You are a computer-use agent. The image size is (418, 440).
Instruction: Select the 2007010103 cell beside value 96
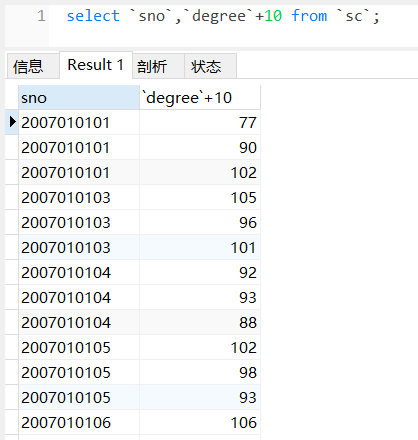[79, 222]
